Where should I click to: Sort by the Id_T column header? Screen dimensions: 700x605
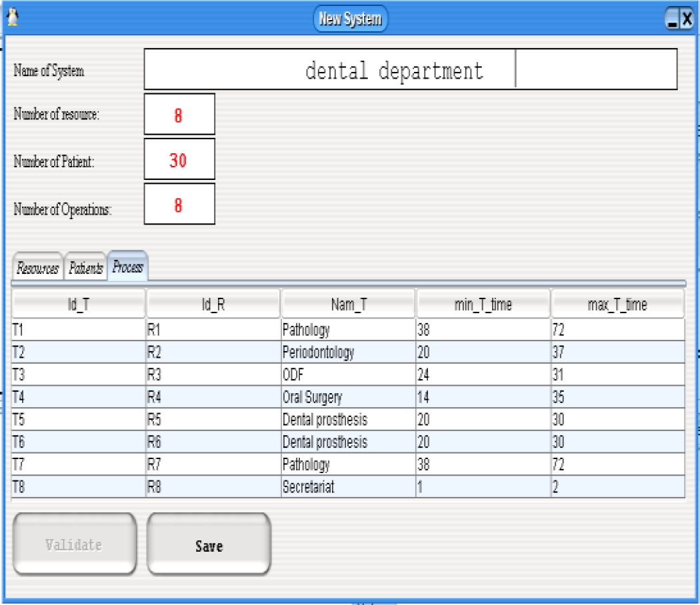(x=79, y=304)
